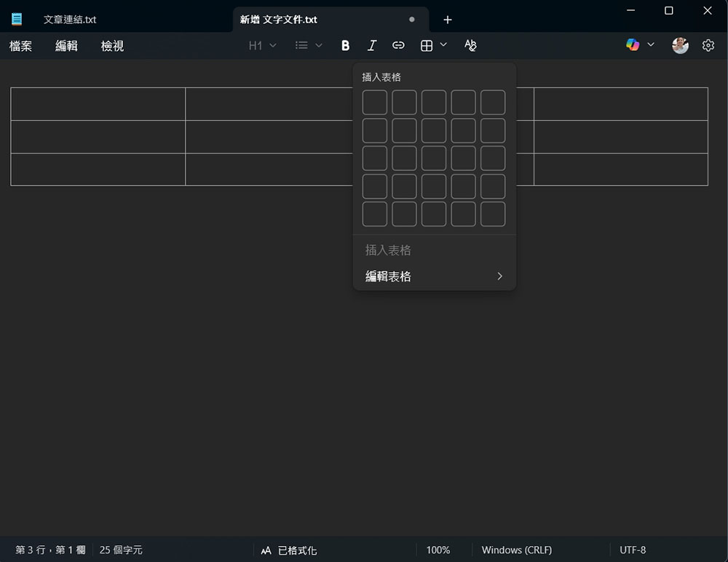Clear text formatting

(x=470, y=45)
